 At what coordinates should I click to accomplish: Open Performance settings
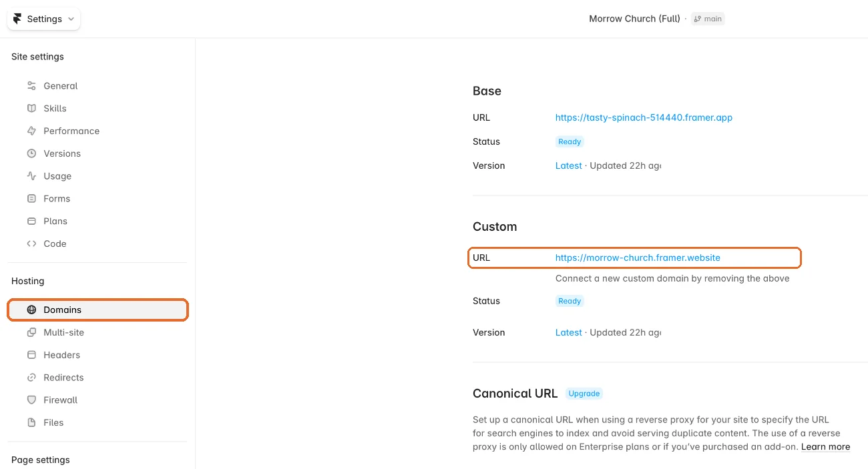point(97,131)
